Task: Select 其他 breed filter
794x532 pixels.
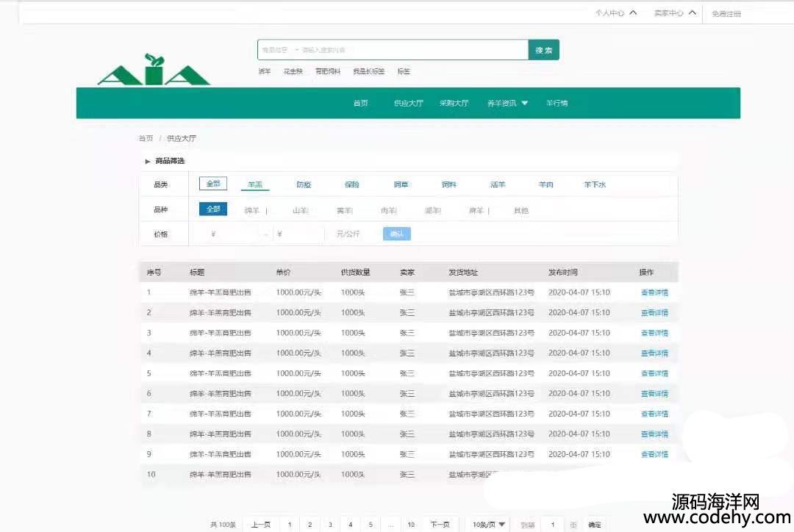Action: [521, 211]
